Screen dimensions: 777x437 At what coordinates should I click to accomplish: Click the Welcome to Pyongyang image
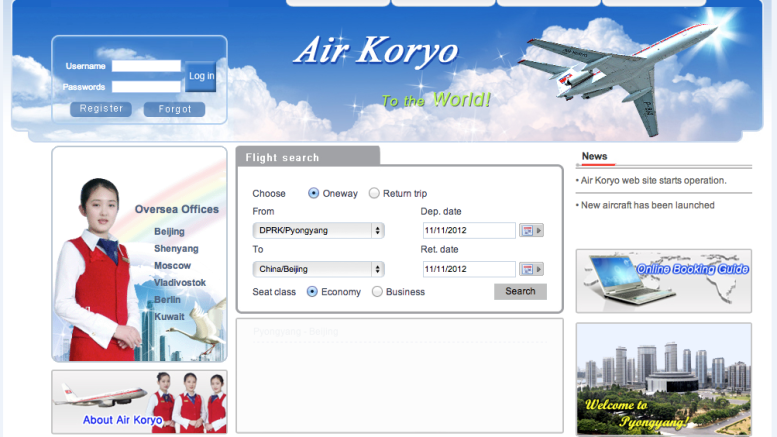click(x=663, y=379)
